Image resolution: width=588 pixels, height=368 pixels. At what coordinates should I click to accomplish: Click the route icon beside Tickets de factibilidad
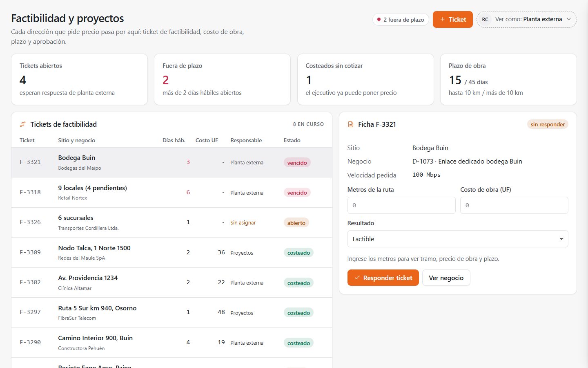(23, 124)
